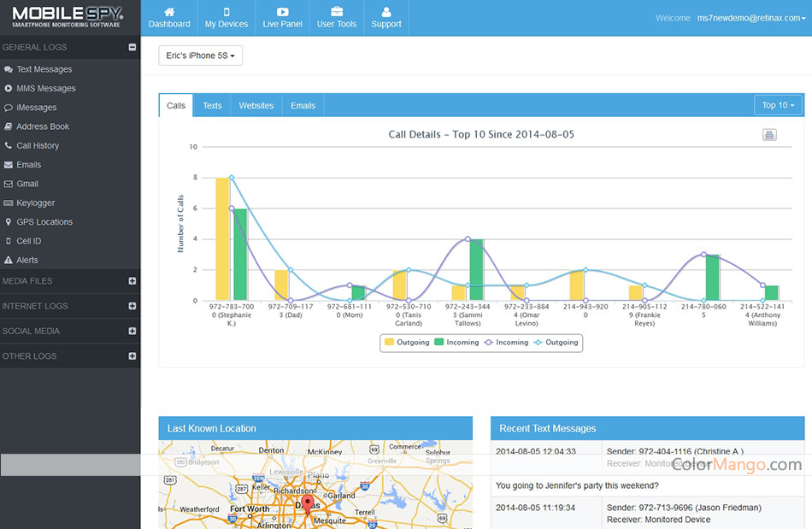Click the Support person icon

386,12
